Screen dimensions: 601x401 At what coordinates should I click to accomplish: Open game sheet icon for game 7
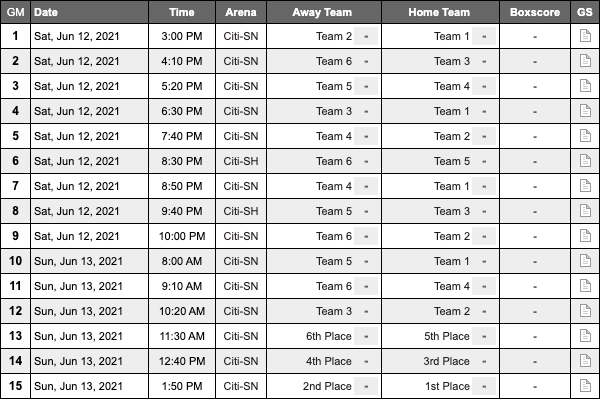pyautogui.click(x=585, y=186)
